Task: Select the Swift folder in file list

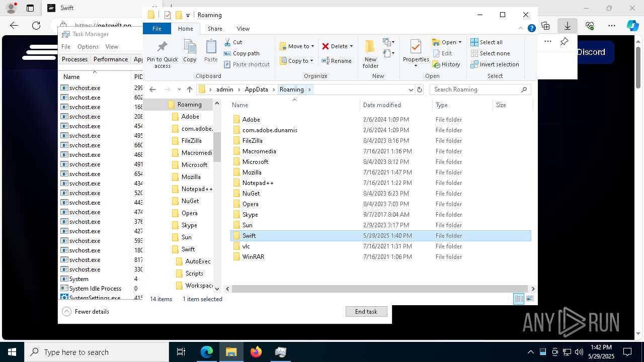Action: pyautogui.click(x=380, y=236)
